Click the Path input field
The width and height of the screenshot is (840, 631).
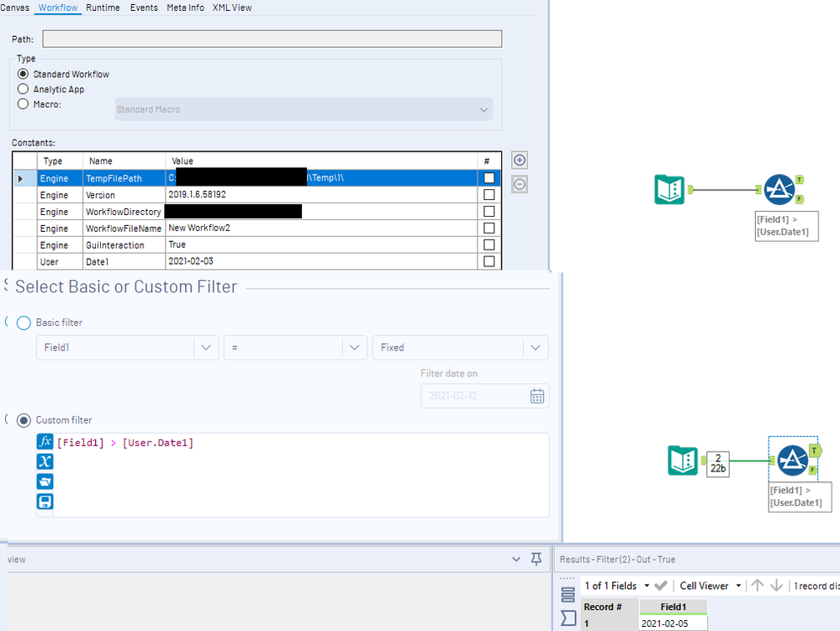272,39
